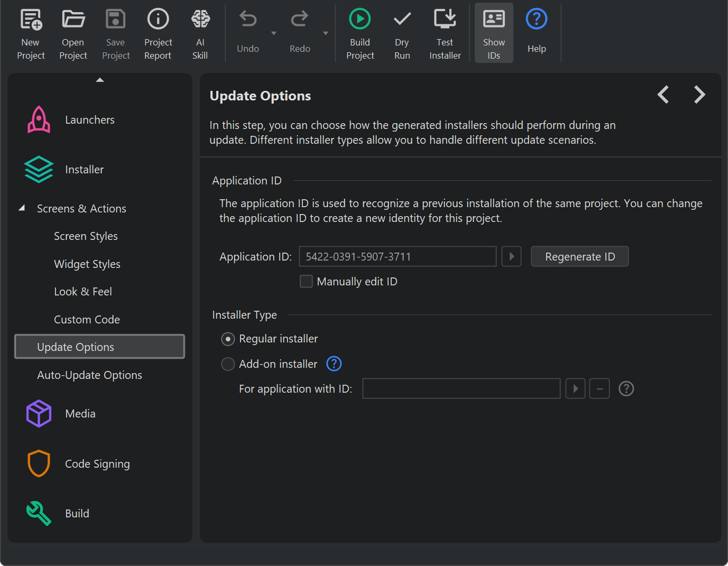This screenshot has height=566, width=728.
Task: Select Screens & Actions in the sidebar
Action: (x=81, y=209)
